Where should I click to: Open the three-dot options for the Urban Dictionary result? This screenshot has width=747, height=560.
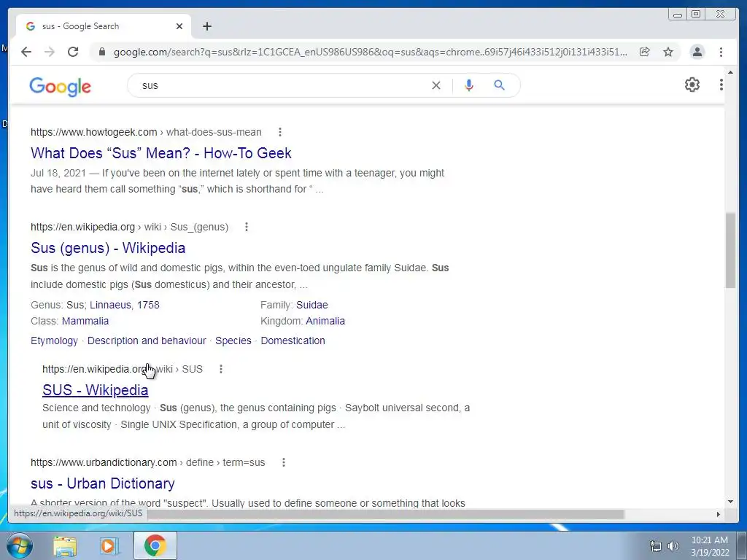284,462
